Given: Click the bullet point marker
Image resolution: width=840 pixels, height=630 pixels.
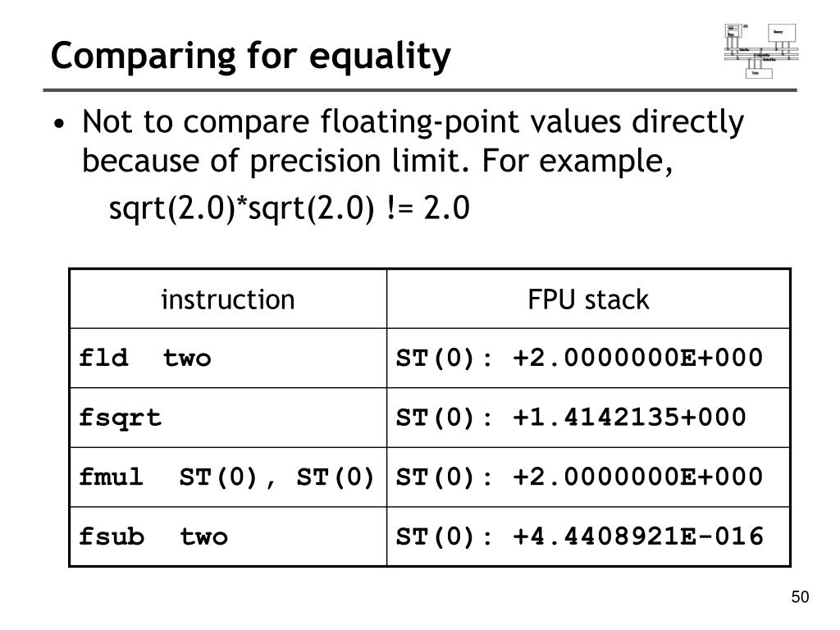Looking at the screenshot, I should pos(59,125).
